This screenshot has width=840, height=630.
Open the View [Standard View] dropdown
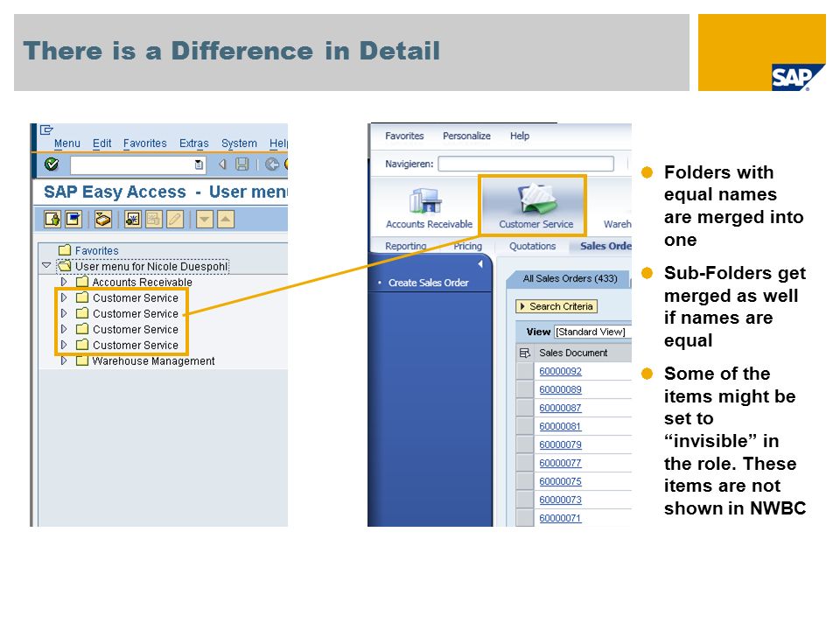click(592, 332)
